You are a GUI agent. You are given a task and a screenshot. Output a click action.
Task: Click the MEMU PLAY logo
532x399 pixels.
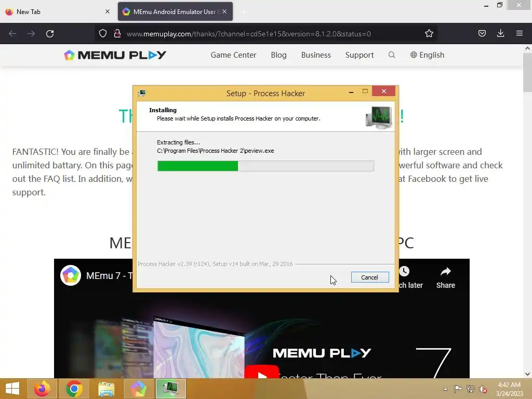[115, 55]
